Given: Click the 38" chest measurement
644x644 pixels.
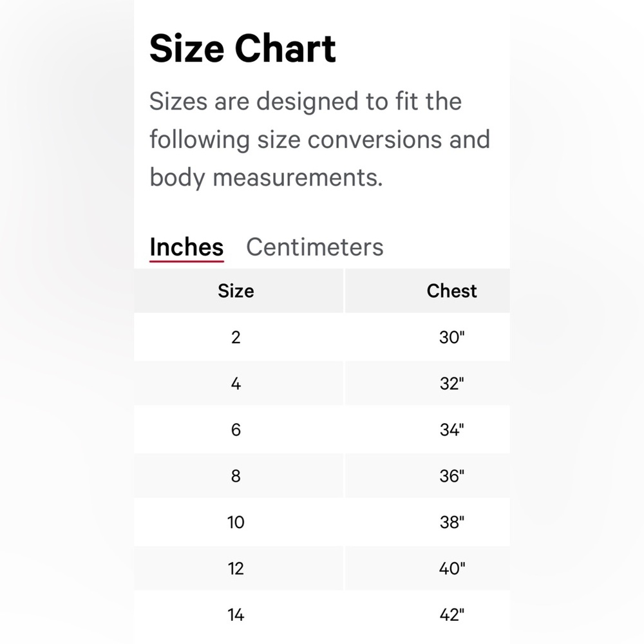Looking at the screenshot, I should 452,522.
